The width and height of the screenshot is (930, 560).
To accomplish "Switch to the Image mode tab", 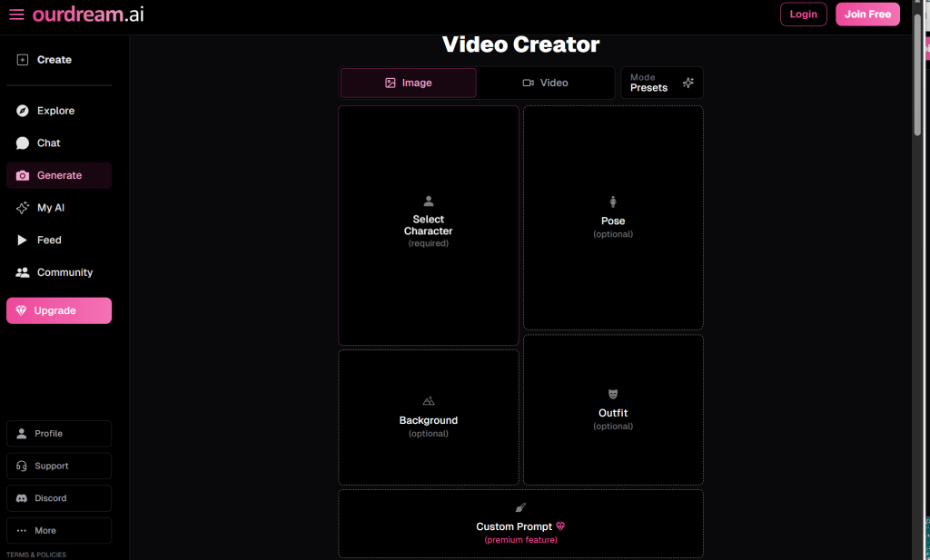I will (x=408, y=83).
